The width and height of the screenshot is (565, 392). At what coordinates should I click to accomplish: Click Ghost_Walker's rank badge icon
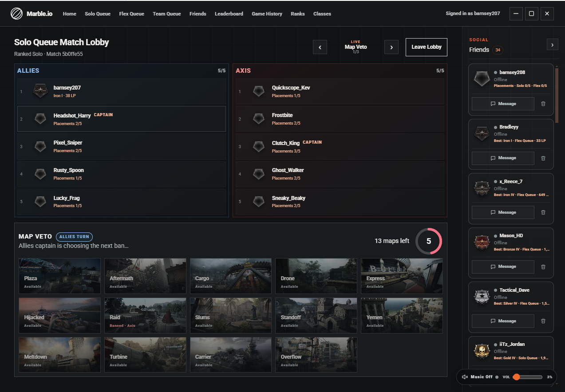259,174
